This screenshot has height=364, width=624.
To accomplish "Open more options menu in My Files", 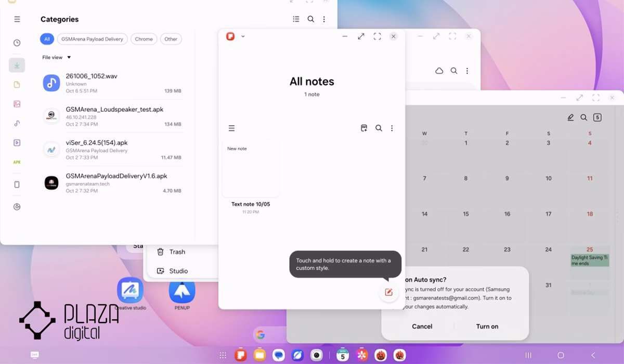I will pyautogui.click(x=324, y=19).
